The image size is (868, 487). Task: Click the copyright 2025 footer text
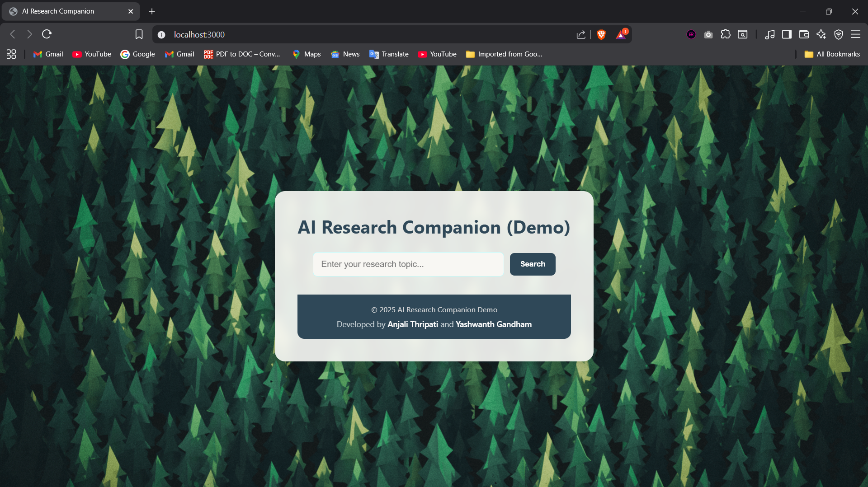434,310
